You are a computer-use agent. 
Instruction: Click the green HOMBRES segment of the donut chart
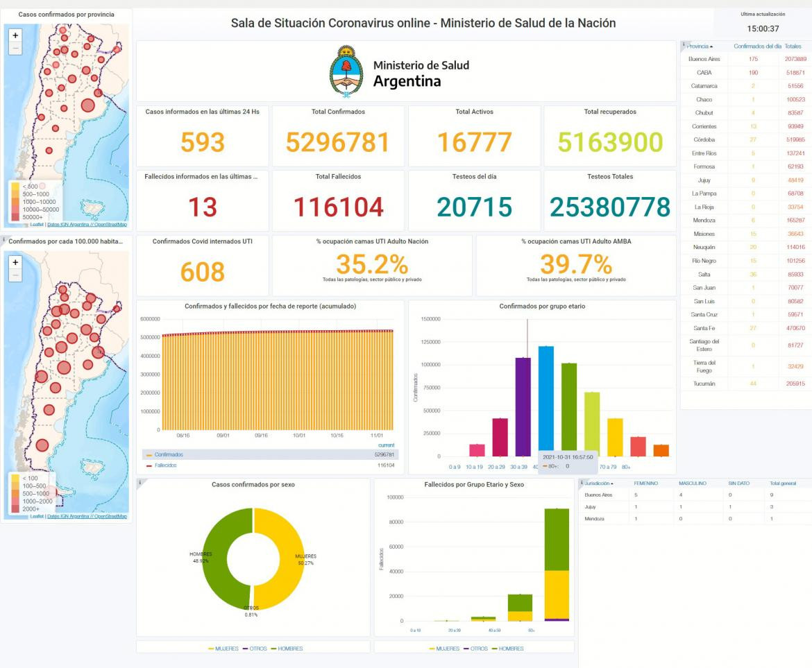(214, 559)
